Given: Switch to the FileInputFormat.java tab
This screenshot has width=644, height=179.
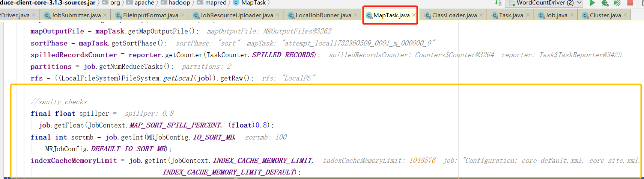Looking at the screenshot, I should [150, 15].
